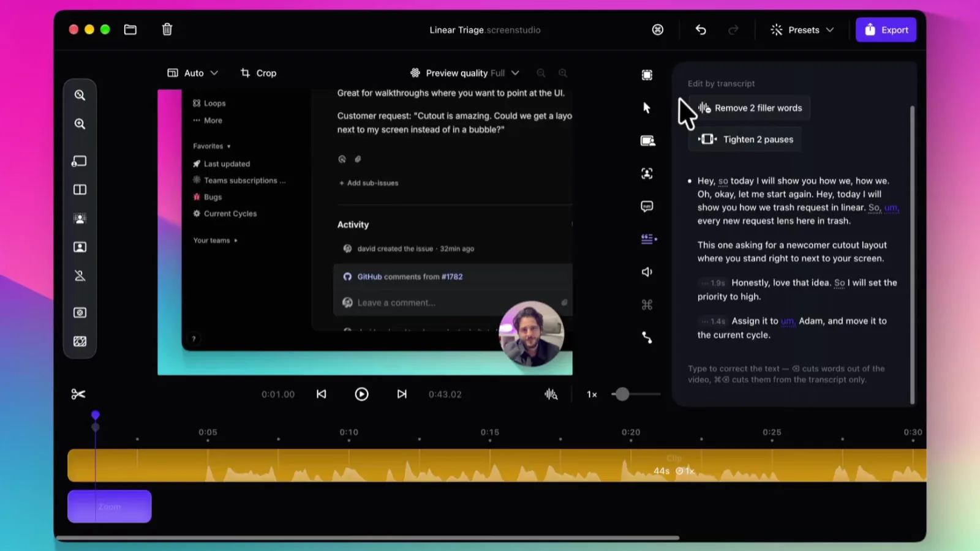Open the face tracking panel icon
The width and height of the screenshot is (980, 551).
coord(647,173)
